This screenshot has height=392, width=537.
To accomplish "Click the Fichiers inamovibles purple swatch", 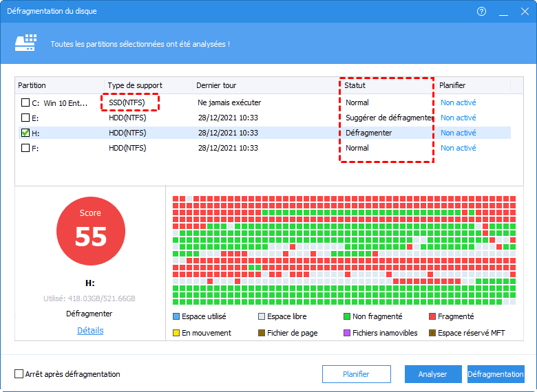I will [x=347, y=333].
